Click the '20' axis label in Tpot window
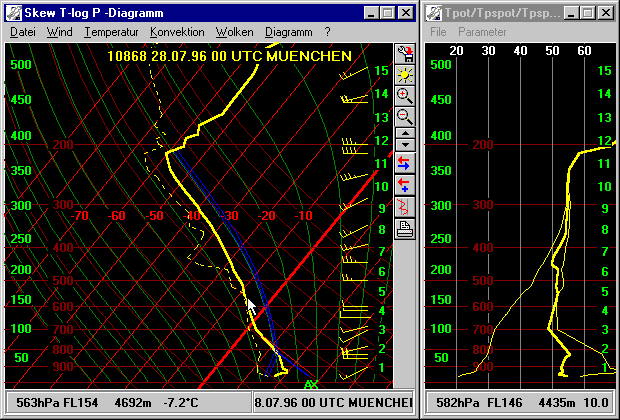The height and width of the screenshot is (420, 620). click(x=456, y=51)
